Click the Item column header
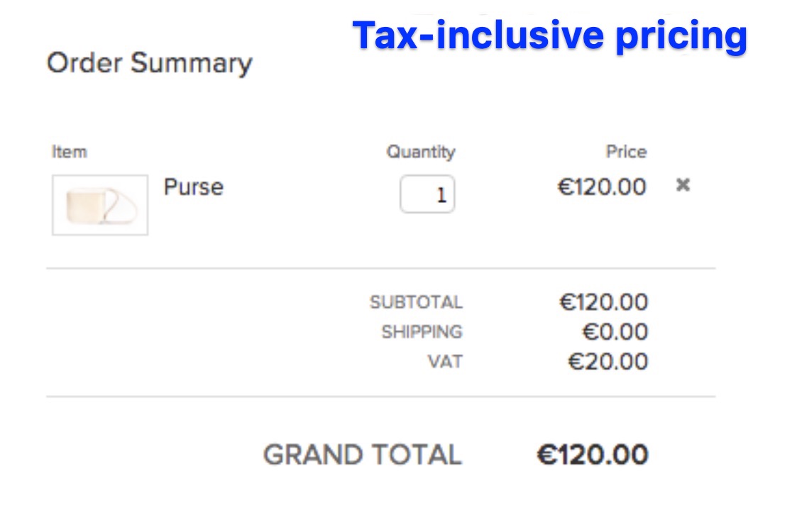Image resolution: width=797 pixels, height=532 pixels. point(70,152)
